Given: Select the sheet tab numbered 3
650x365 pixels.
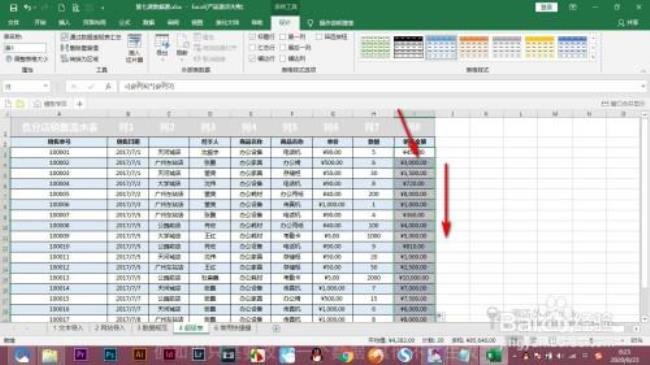Looking at the screenshot, I should point(152,328).
